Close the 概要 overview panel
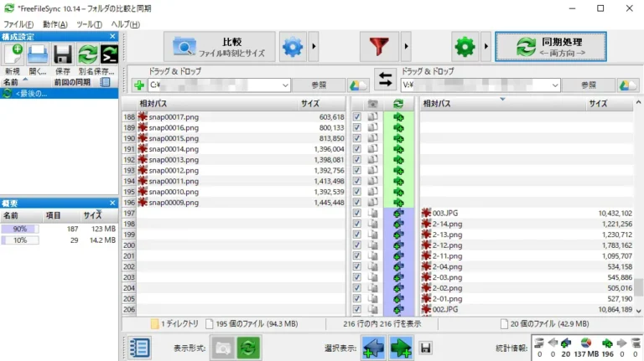 click(x=112, y=203)
